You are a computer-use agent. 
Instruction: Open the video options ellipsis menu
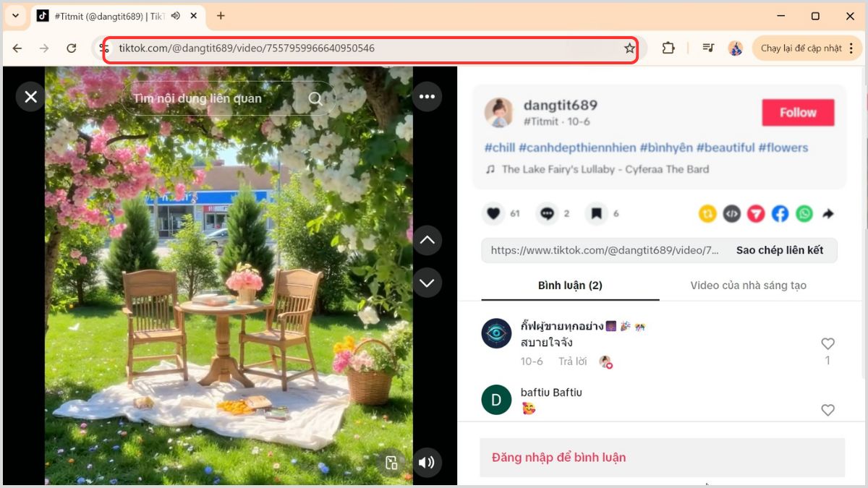click(427, 96)
